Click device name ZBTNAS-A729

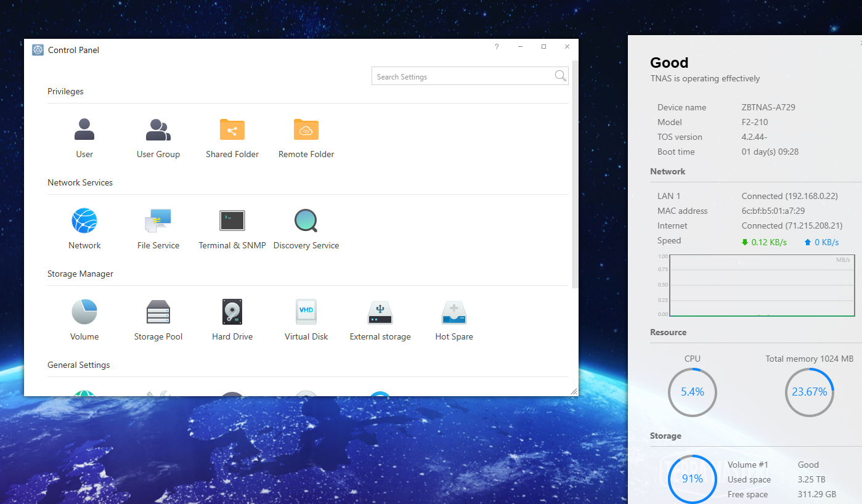click(768, 107)
